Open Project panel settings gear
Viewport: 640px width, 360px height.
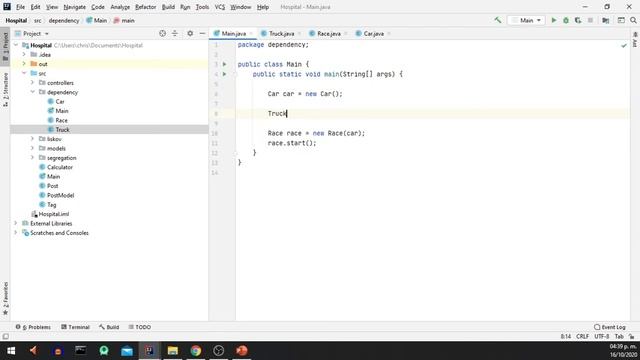click(x=190, y=33)
